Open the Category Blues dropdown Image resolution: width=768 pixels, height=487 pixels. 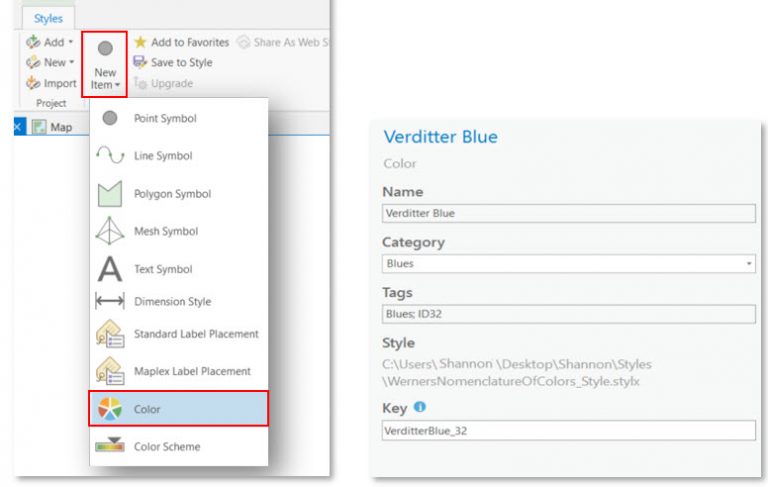(x=750, y=264)
